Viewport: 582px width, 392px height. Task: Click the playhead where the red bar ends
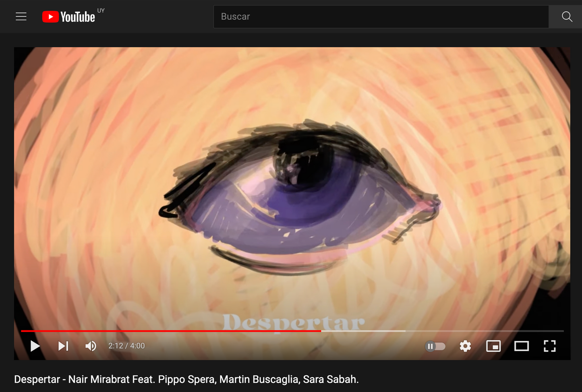[x=321, y=331]
